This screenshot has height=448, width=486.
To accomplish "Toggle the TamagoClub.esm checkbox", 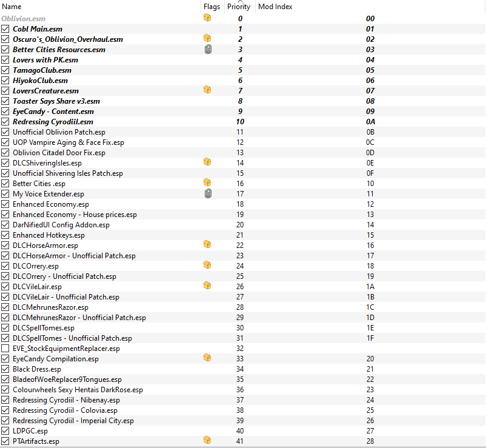I will click(5, 70).
